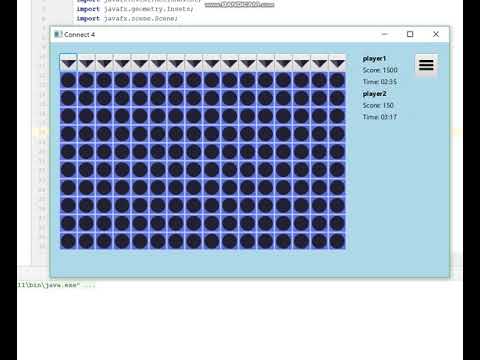Click the "Score: 150" label

(378, 105)
